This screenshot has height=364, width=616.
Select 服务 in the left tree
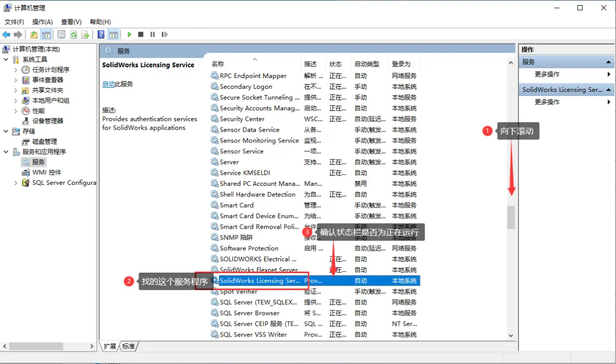click(38, 162)
